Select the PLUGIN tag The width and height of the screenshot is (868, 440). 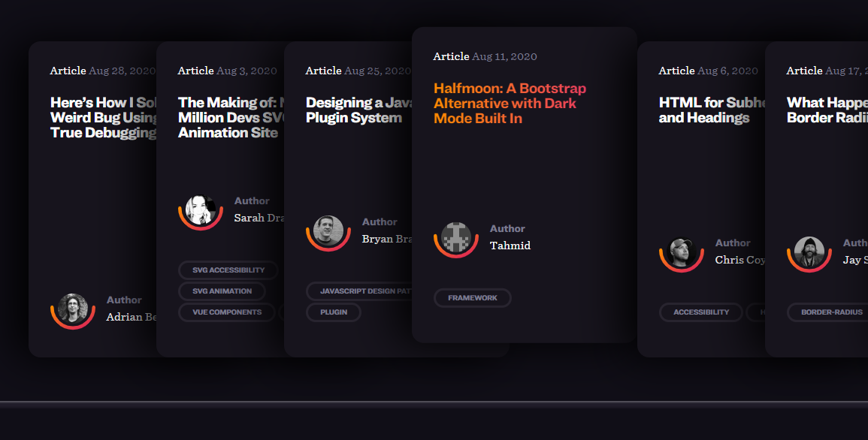334,312
